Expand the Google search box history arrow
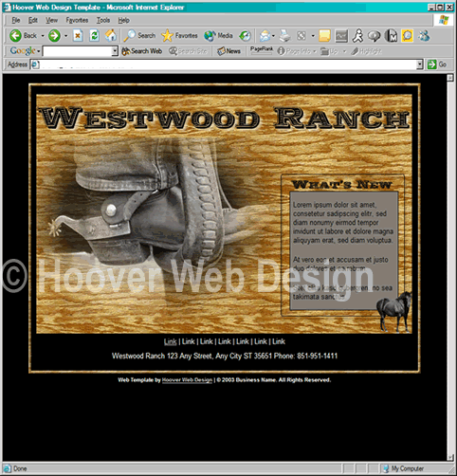 point(115,51)
